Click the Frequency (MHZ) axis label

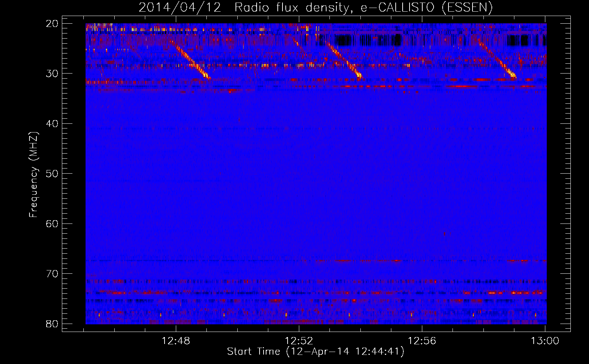(x=33, y=175)
